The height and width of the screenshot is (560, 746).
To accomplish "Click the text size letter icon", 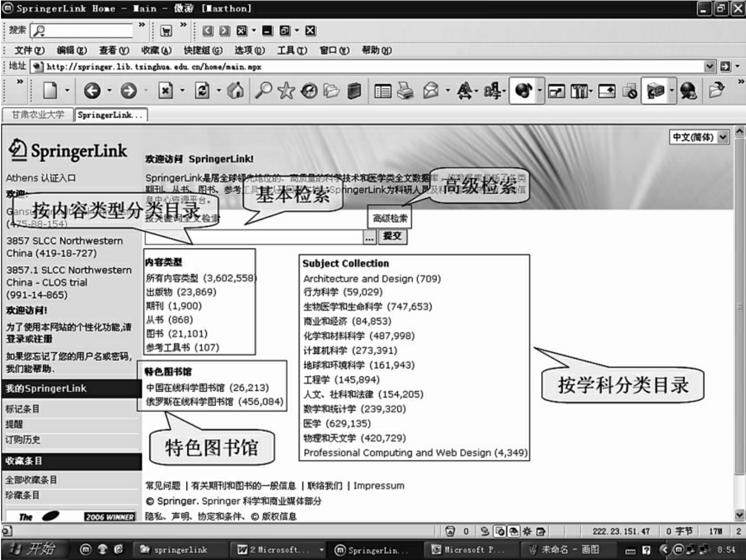I will pos(465,91).
